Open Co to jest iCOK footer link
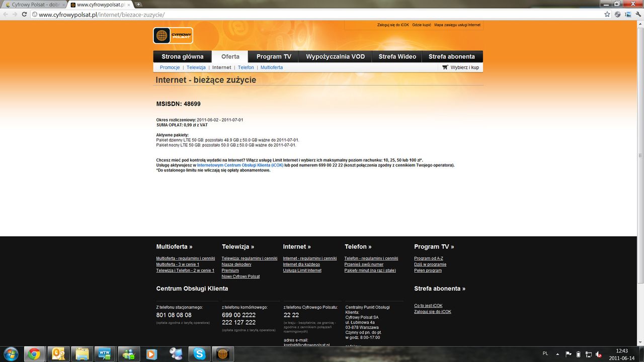 point(428,306)
